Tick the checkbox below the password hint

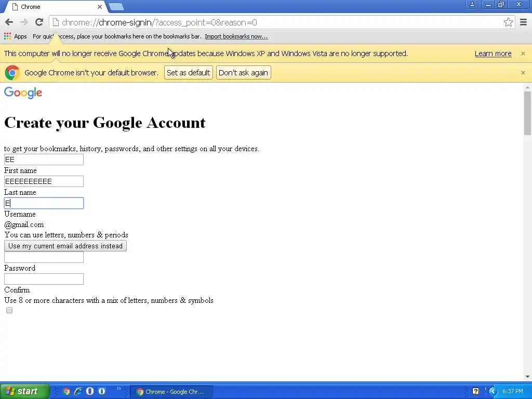click(x=9, y=310)
